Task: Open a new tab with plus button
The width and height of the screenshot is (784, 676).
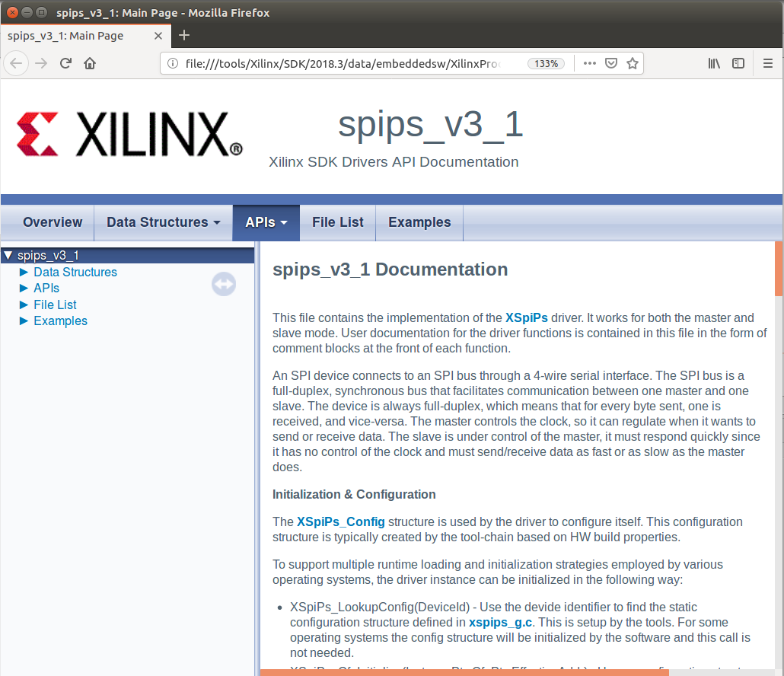Action: [x=184, y=35]
